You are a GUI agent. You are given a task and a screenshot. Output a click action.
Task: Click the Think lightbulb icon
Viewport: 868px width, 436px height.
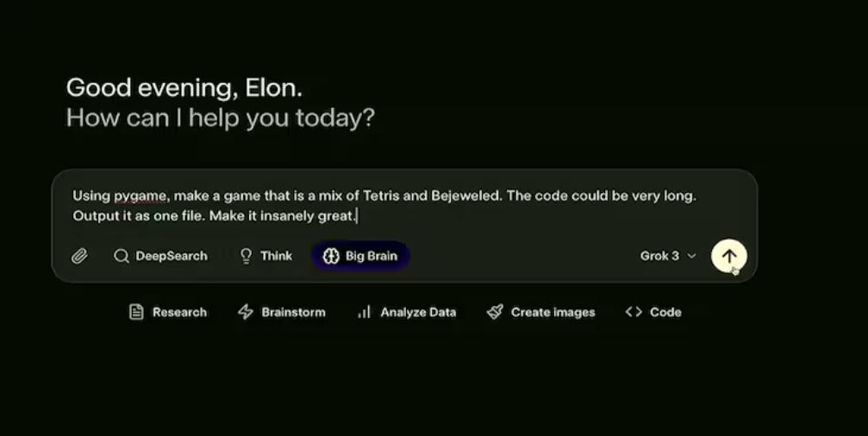click(246, 256)
